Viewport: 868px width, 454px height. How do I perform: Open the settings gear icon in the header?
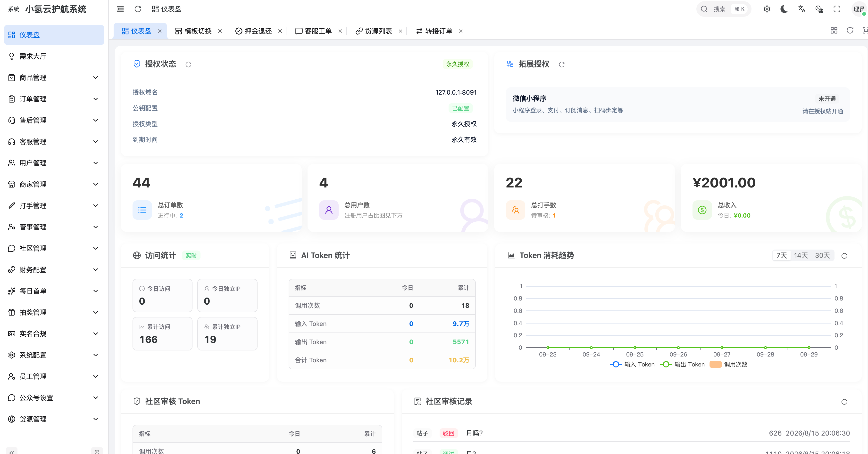tap(767, 9)
